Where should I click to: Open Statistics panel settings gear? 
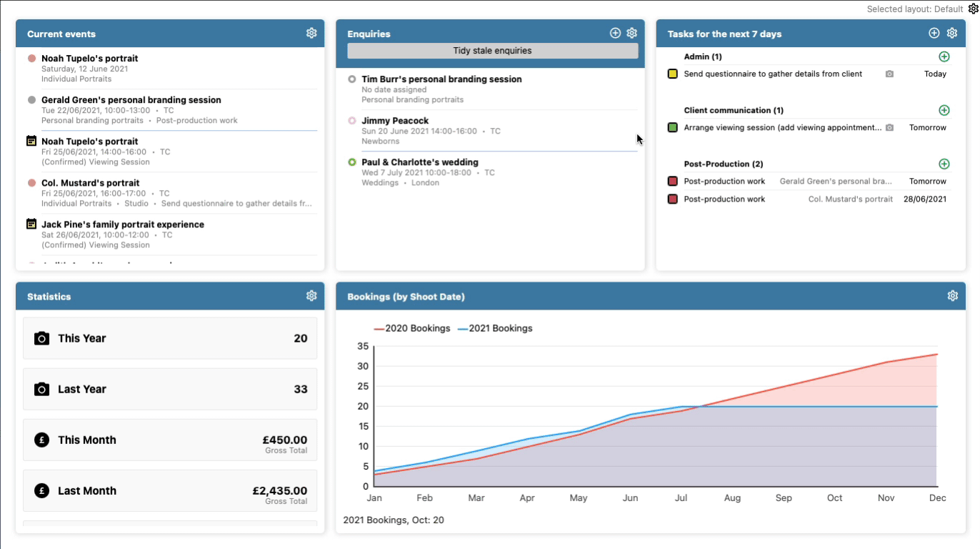[x=311, y=296]
